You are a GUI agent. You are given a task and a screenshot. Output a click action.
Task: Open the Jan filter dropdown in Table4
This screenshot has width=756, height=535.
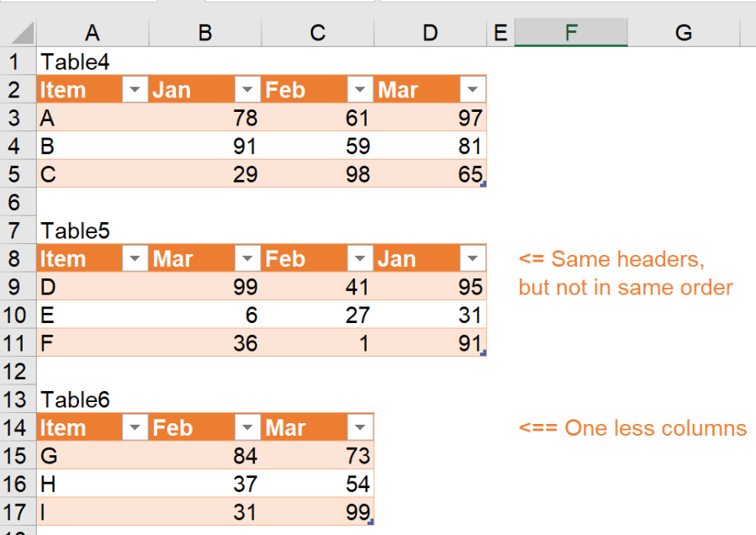click(246, 90)
